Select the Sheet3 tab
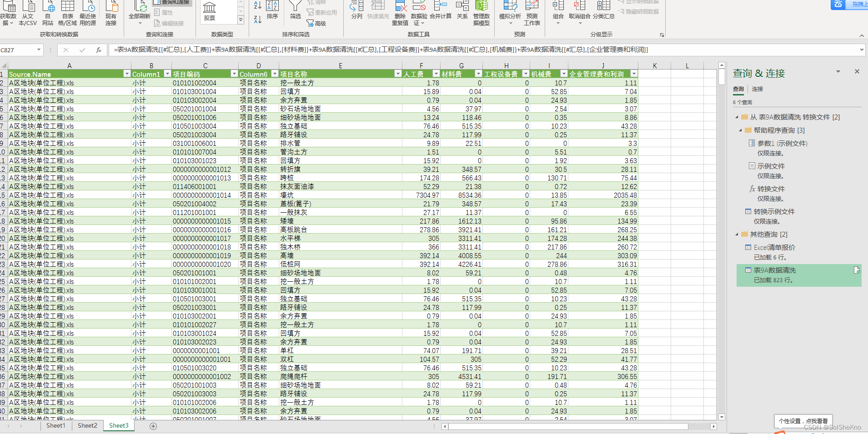The image size is (868, 434). coord(119,426)
